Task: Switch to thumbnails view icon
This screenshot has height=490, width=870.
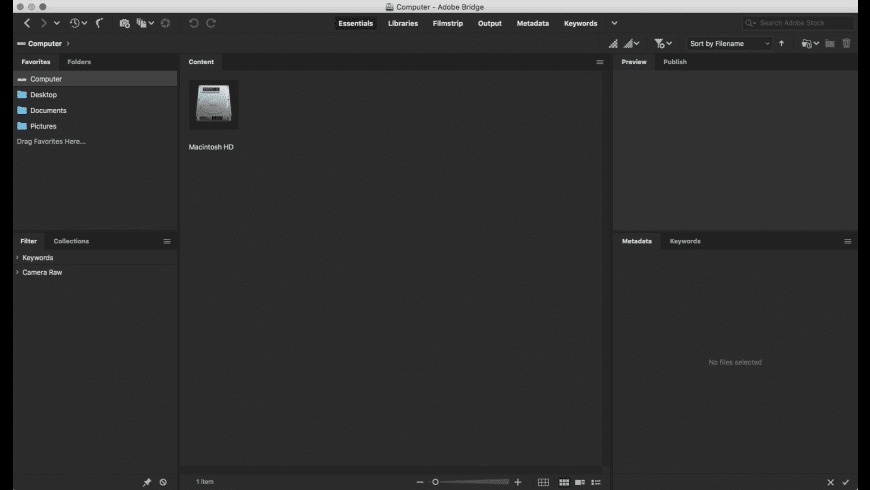Action: click(564, 482)
